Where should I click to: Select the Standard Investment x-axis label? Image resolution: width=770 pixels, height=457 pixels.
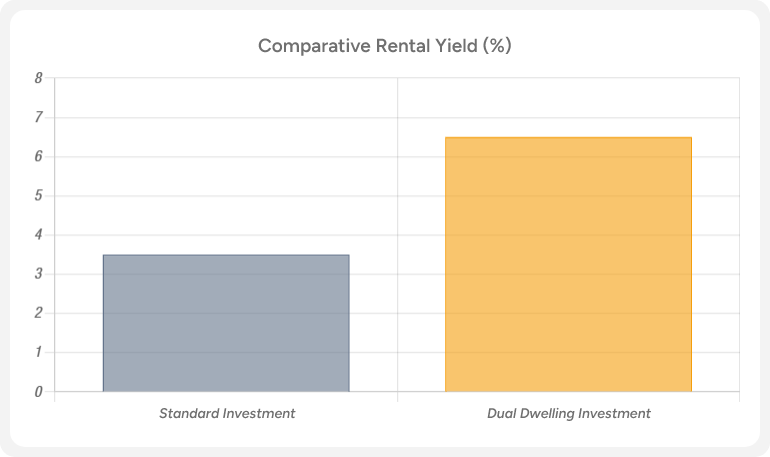pos(227,413)
